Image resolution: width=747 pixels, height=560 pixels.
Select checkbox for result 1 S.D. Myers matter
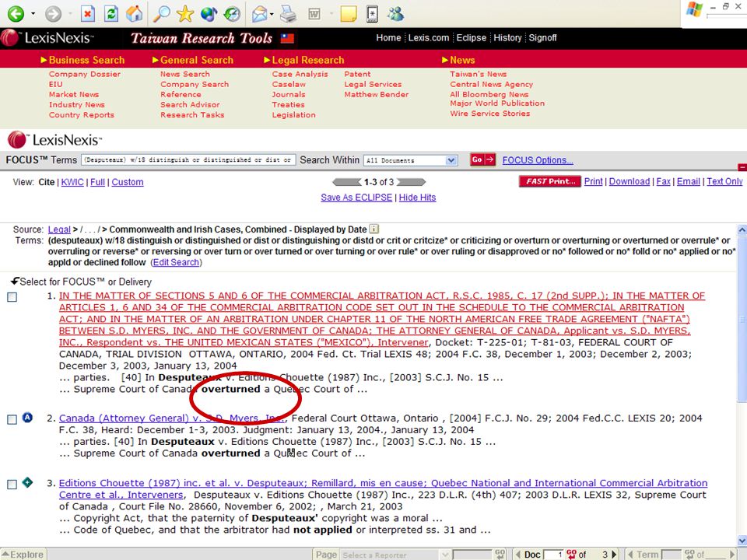click(x=12, y=297)
